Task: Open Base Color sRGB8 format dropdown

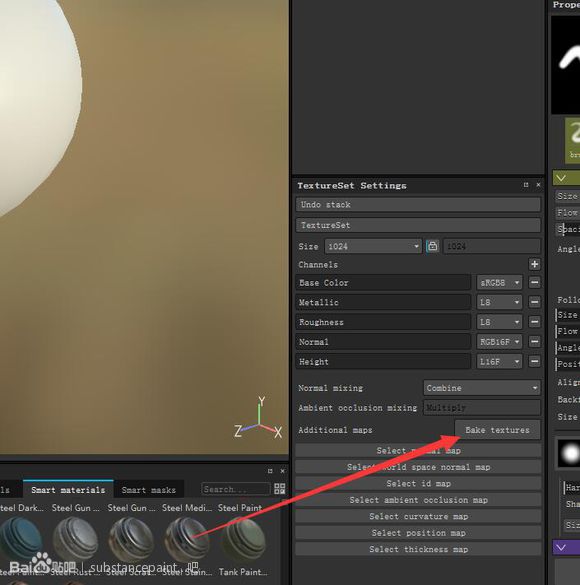Action: tap(499, 282)
